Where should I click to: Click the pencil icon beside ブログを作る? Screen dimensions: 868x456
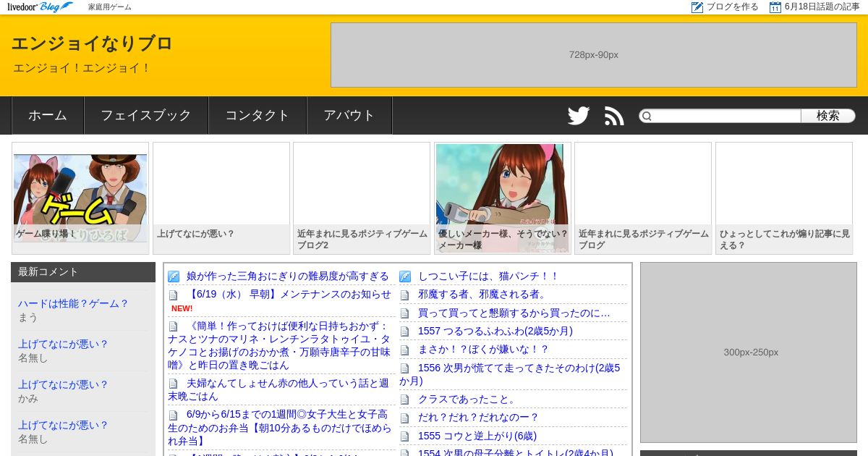tap(697, 7)
